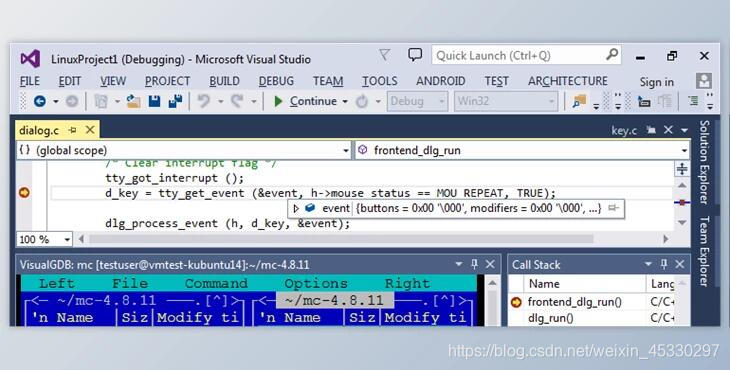
Task: Pin the dialog.c tab
Action: (72, 130)
